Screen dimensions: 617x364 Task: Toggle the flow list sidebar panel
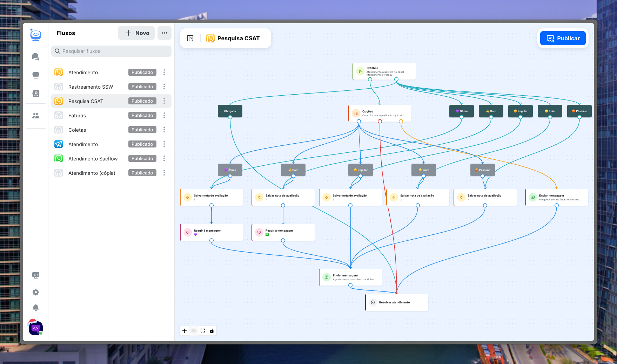click(190, 38)
